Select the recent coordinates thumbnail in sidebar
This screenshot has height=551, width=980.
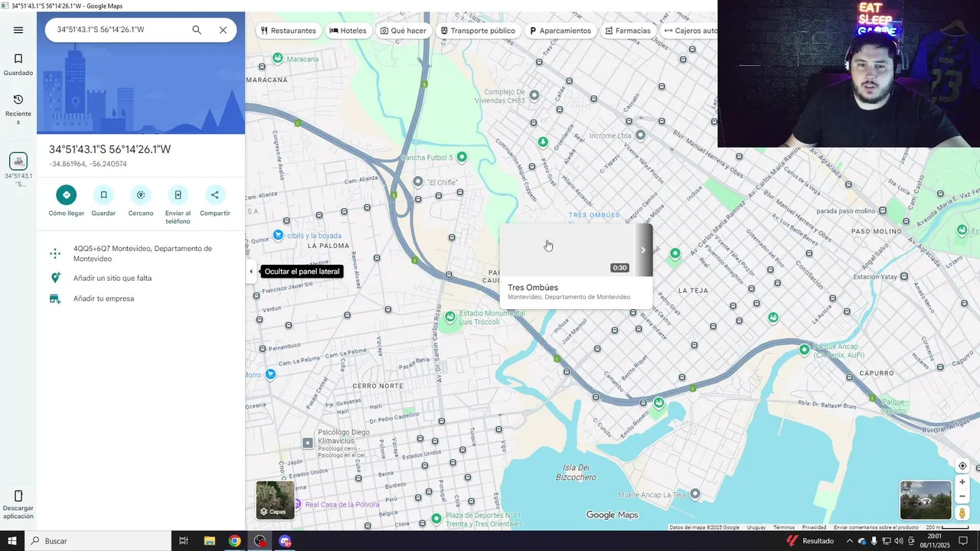18,161
